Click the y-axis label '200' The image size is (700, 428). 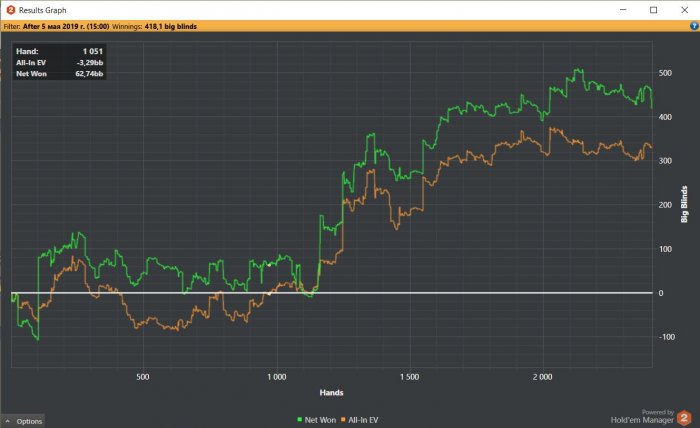pyautogui.click(x=665, y=205)
